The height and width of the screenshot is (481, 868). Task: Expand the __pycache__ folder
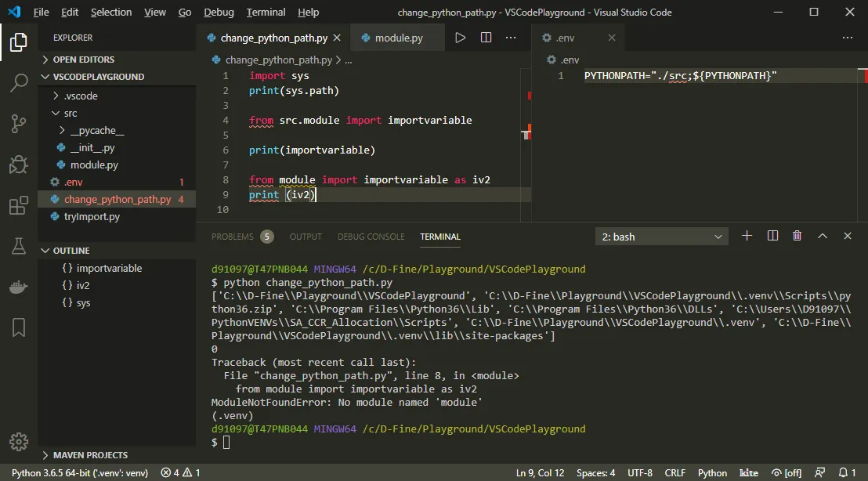tap(117, 130)
